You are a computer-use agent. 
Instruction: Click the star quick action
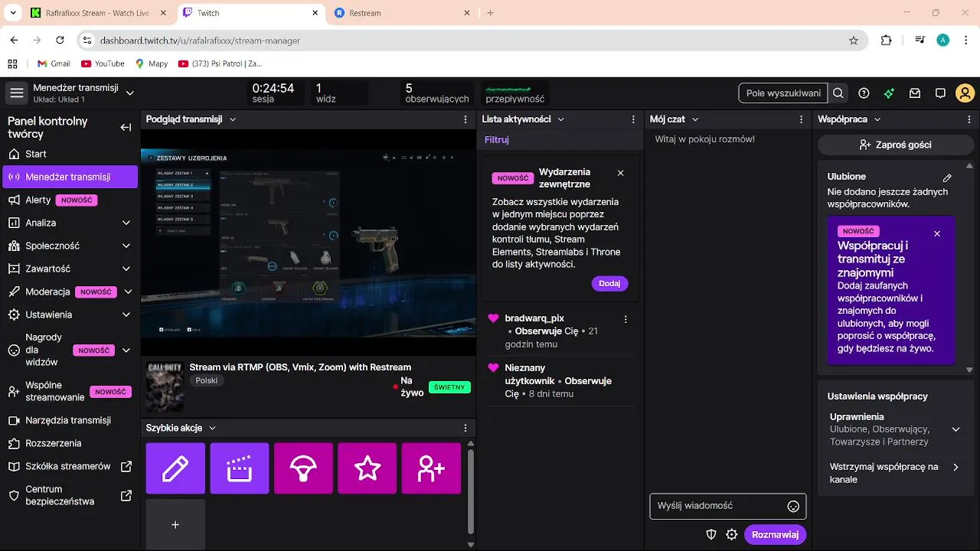click(x=367, y=468)
